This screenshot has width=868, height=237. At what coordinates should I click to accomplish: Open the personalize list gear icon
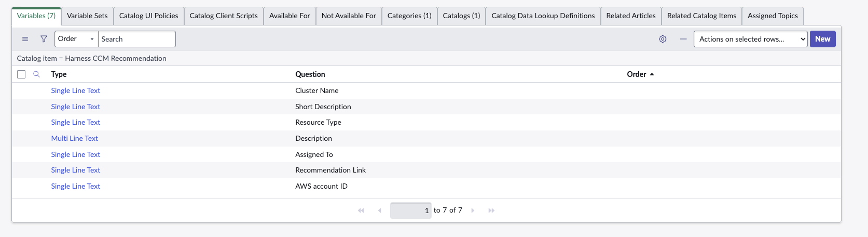click(x=663, y=39)
